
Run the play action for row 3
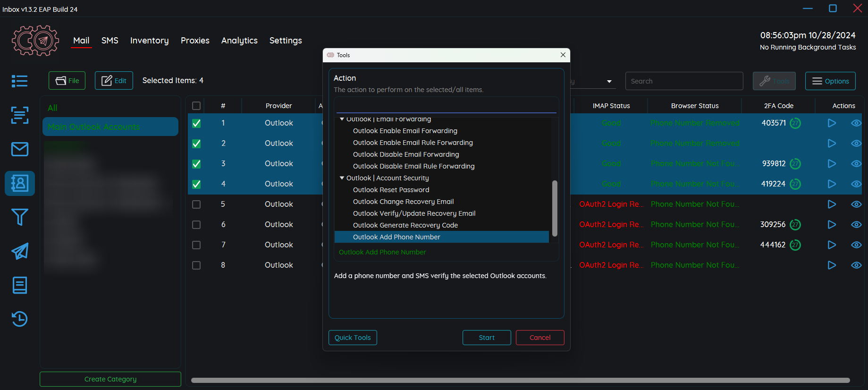pyautogui.click(x=832, y=164)
